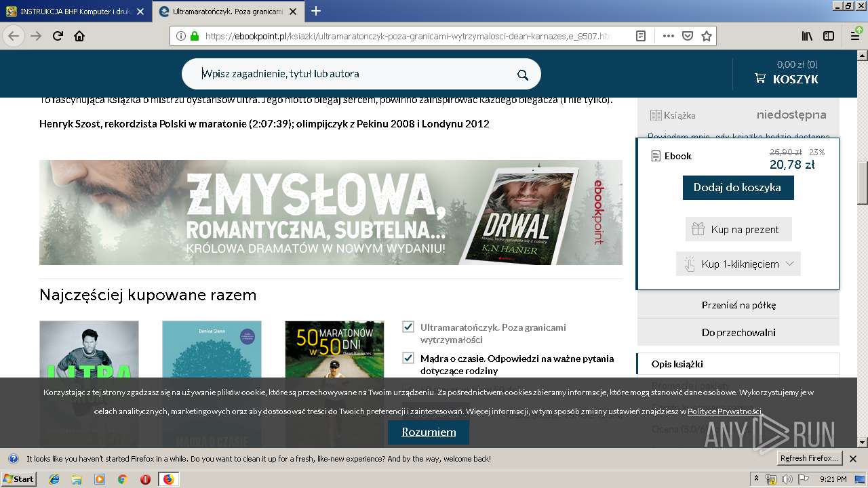This screenshot has width=868, height=488.
Task: Click the browser address bar URL
Action: [x=407, y=36]
